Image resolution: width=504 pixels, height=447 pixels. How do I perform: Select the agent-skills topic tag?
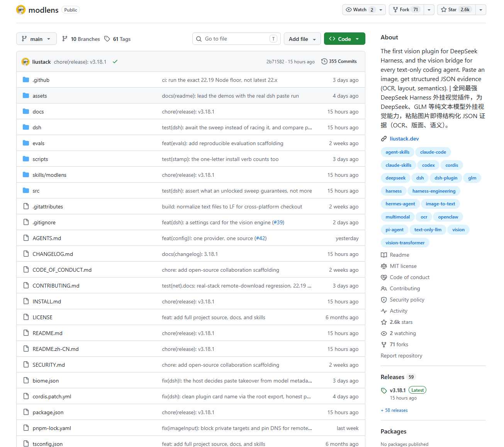[397, 152]
